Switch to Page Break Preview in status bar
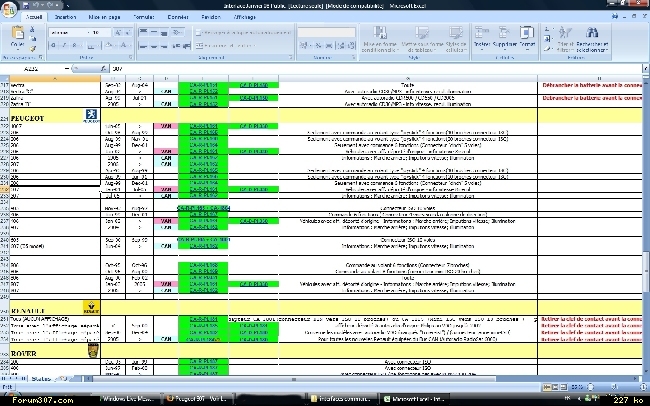The width and height of the screenshot is (650, 406). click(x=563, y=387)
